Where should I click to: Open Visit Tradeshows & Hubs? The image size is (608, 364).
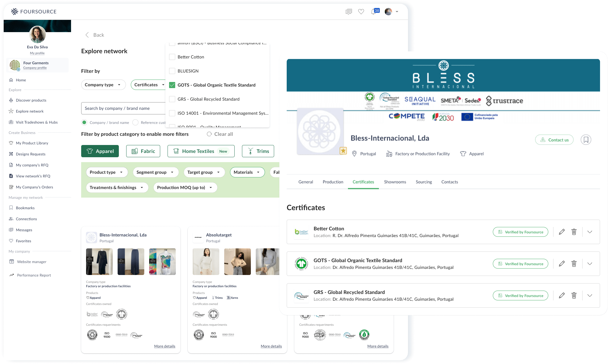point(37,122)
